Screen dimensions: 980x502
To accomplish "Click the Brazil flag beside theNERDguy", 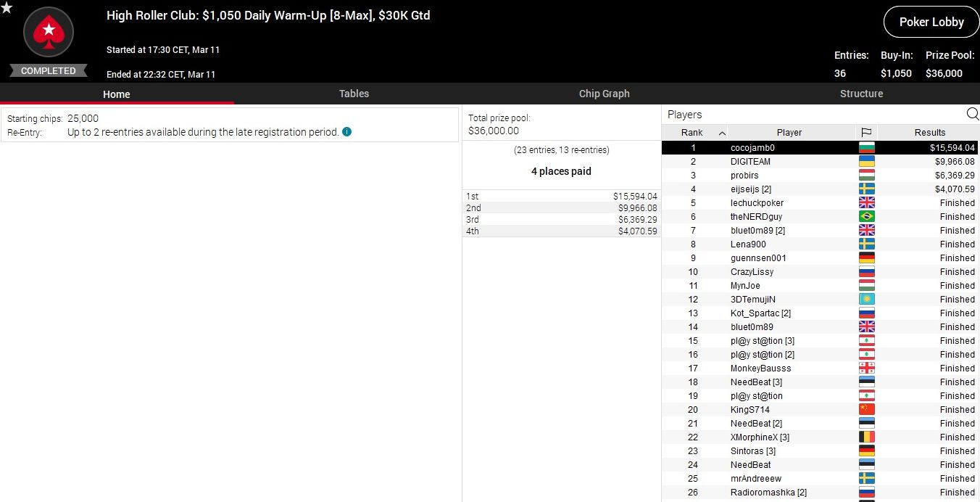I will click(866, 216).
